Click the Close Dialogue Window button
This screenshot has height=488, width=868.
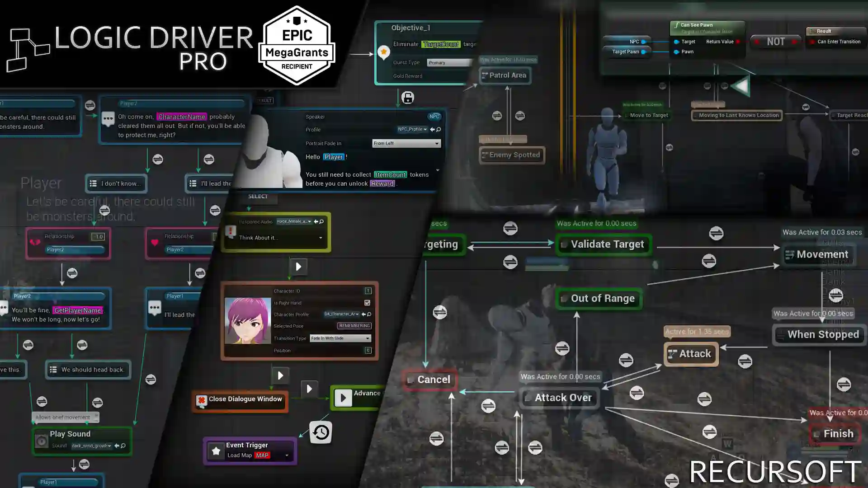[240, 399]
